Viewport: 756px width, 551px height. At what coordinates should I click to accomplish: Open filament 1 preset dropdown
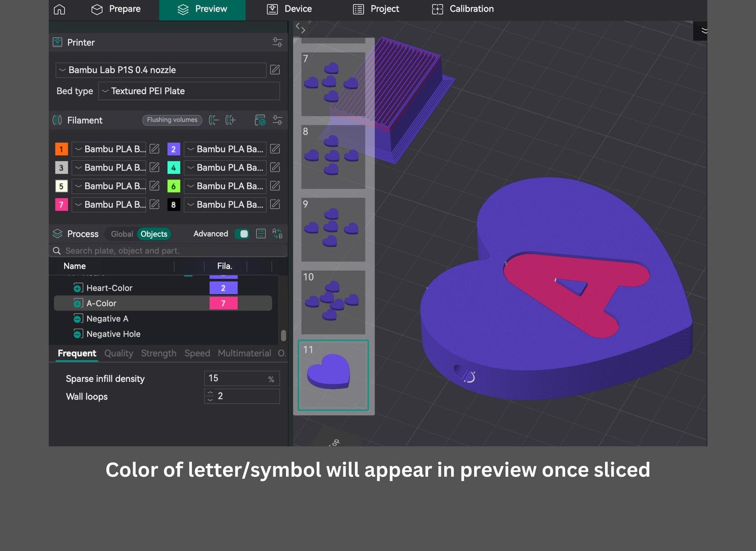click(x=109, y=149)
